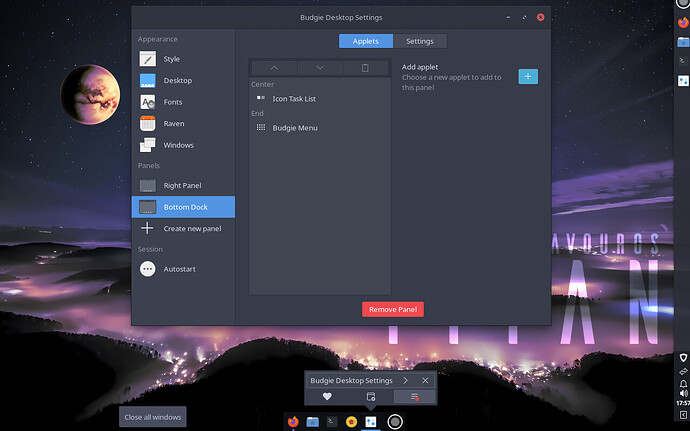Switch to the Settings tab
Viewport: 690px width, 431px height.
click(x=420, y=41)
